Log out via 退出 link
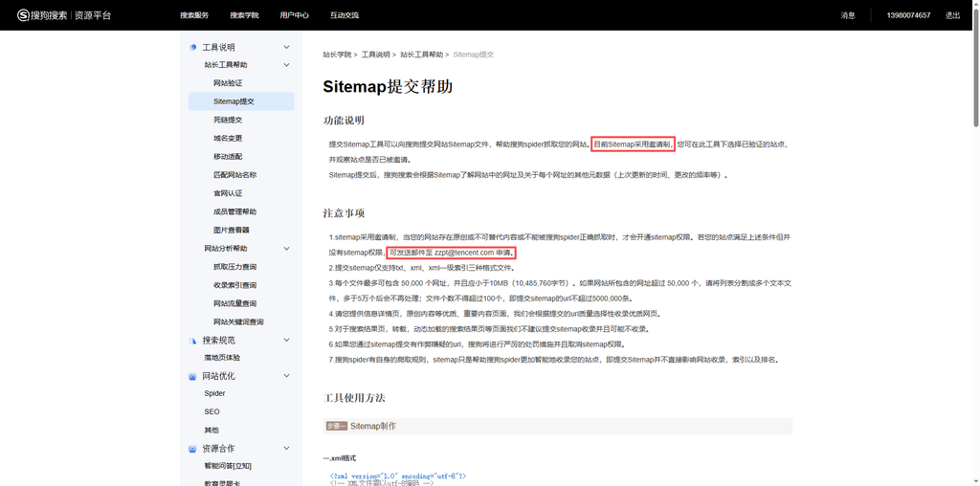 pos(952,15)
